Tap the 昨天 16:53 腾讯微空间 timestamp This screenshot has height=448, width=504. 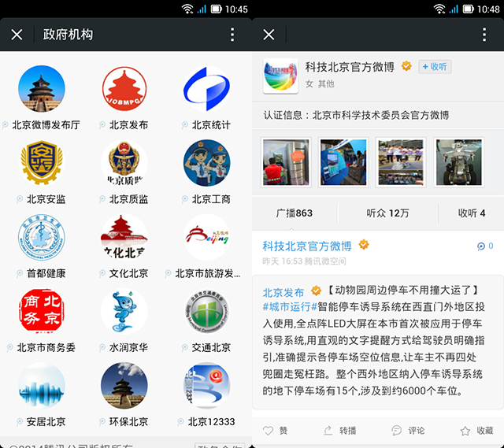(x=304, y=261)
